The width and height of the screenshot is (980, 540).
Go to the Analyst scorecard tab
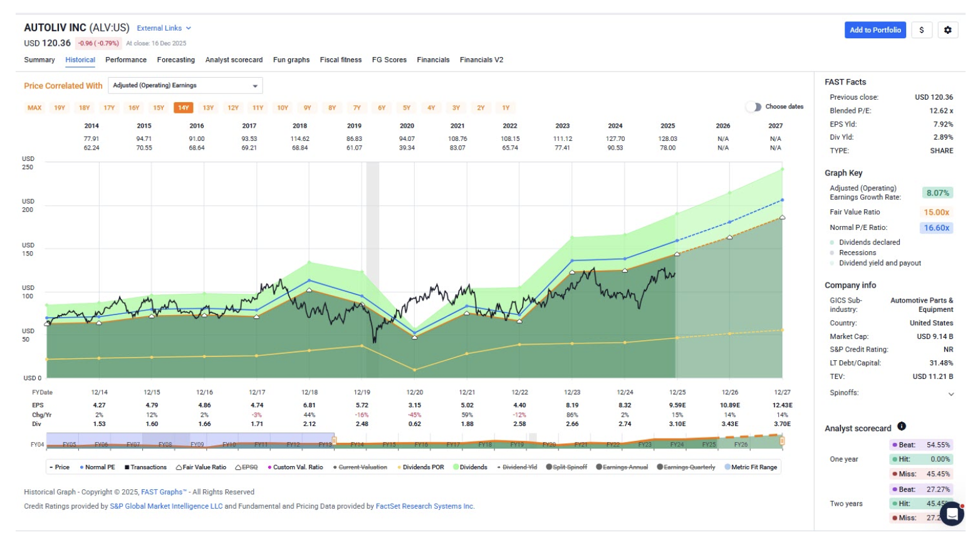tap(234, 60)
